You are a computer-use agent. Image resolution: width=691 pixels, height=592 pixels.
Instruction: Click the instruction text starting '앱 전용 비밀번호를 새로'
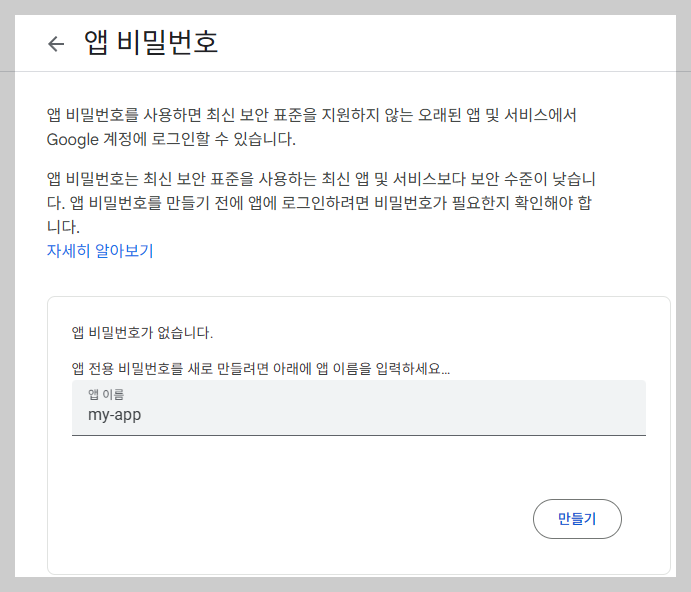pyautogui.click(x=260, y=368)
